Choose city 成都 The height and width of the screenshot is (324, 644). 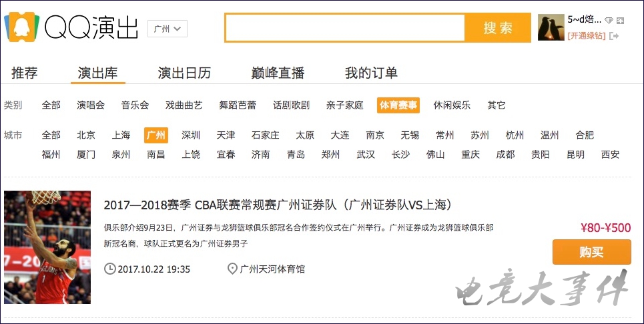pos(506,155)
